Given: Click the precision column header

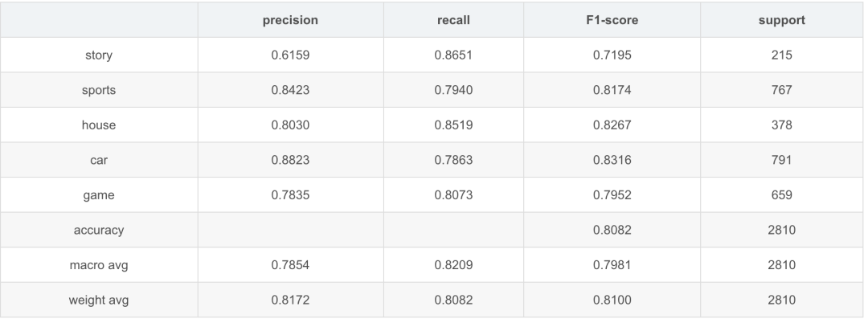Looking at the screenshot, I should [290, 20].
